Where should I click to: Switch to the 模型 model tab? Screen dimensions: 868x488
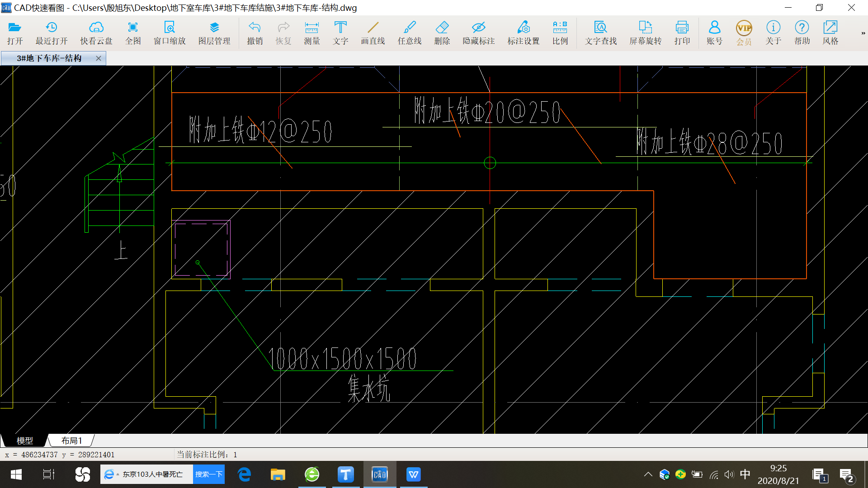pos(24,441)
